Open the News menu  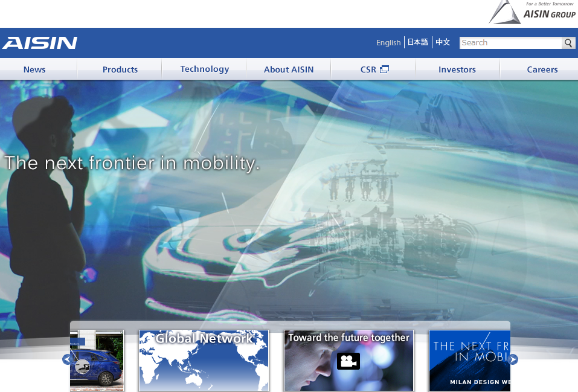pos(34,69)
